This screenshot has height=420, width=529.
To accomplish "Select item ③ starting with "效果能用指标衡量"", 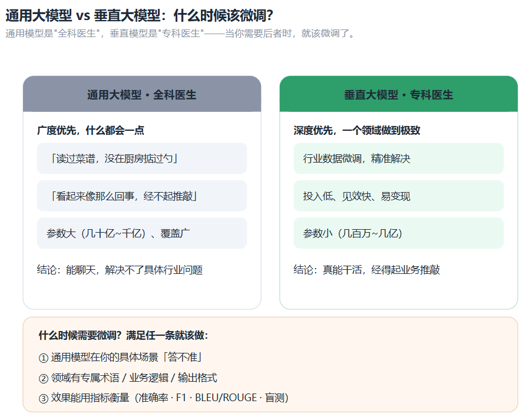I will (x=164, y=398).
